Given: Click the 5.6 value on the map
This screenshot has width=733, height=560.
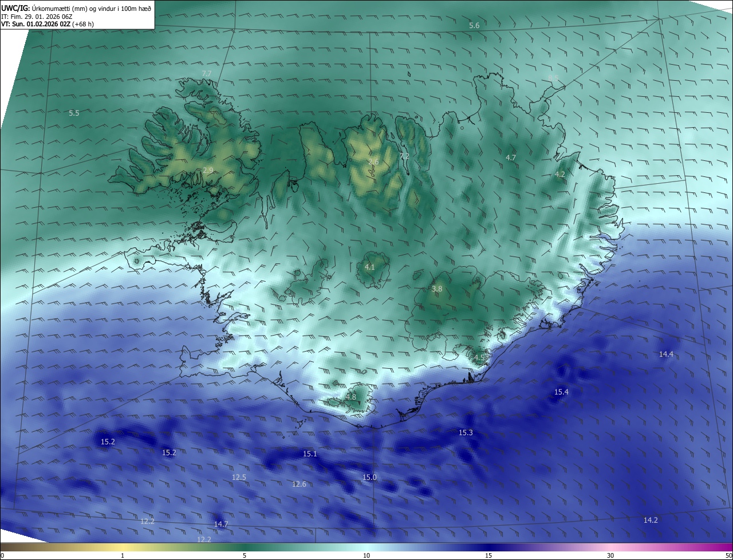Looking at the screenshot, I should [x=474, y=25].
